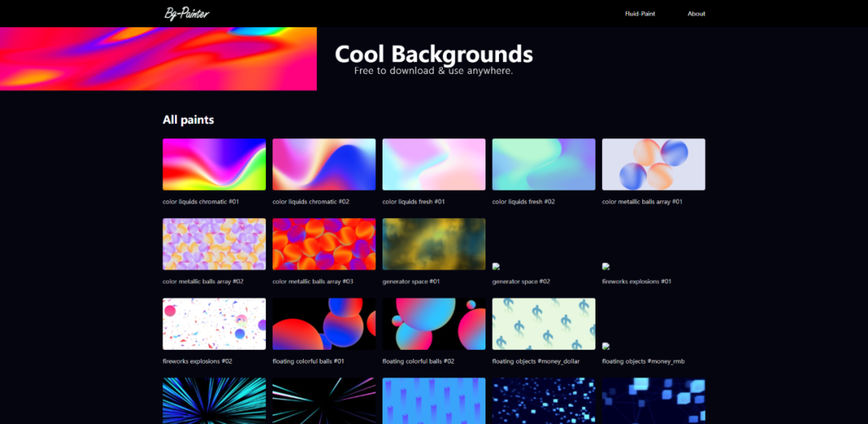Click 'color metallic balls array #03' caption

pos(313,282)
